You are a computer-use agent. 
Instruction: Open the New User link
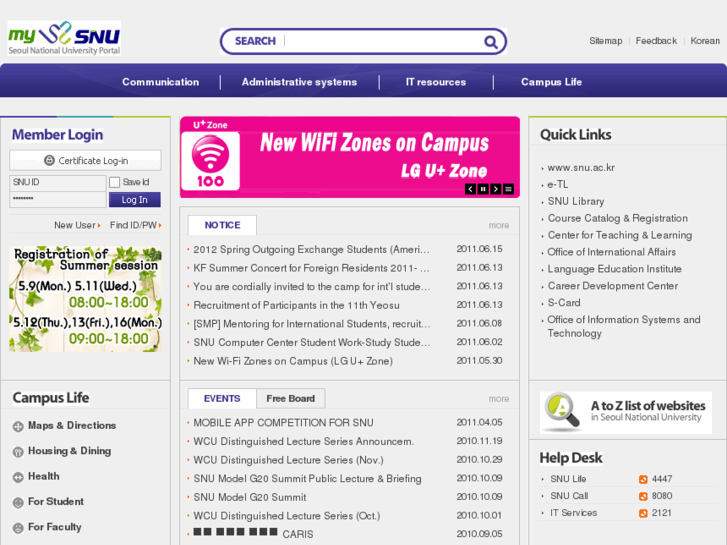[77, 225]
